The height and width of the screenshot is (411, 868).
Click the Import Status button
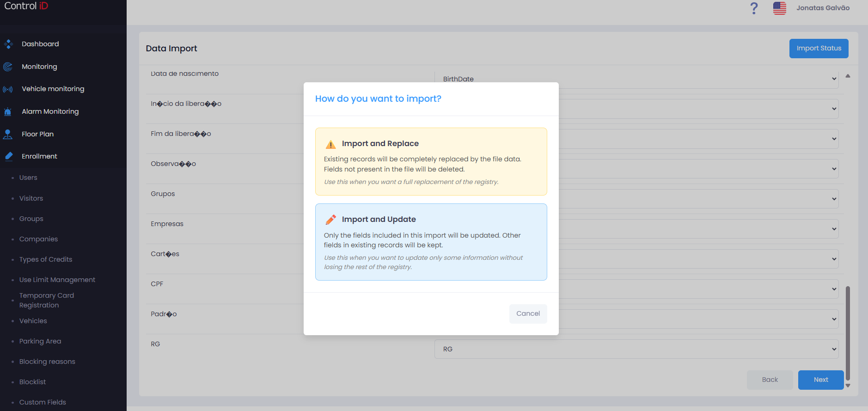(819, 48)
